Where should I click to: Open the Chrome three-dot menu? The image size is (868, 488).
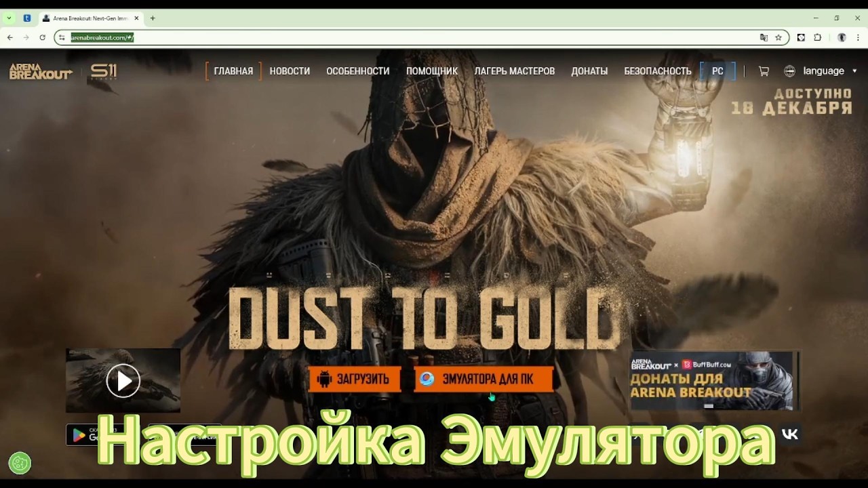click(x=859, y=37)
